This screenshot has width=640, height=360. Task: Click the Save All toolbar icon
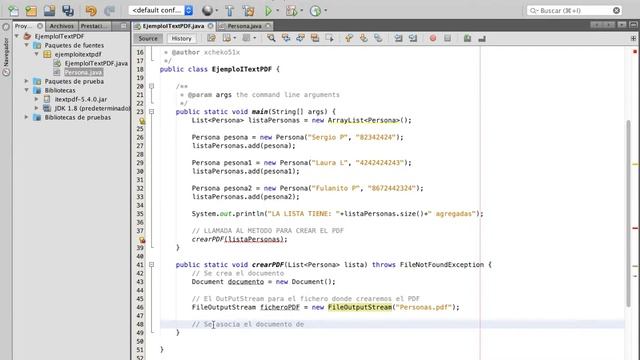click(68, 11)
